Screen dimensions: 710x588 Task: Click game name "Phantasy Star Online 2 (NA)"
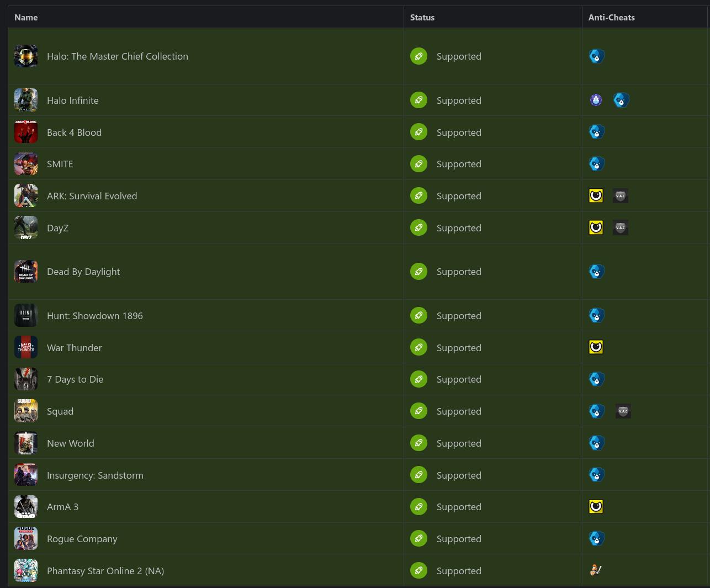105,571
